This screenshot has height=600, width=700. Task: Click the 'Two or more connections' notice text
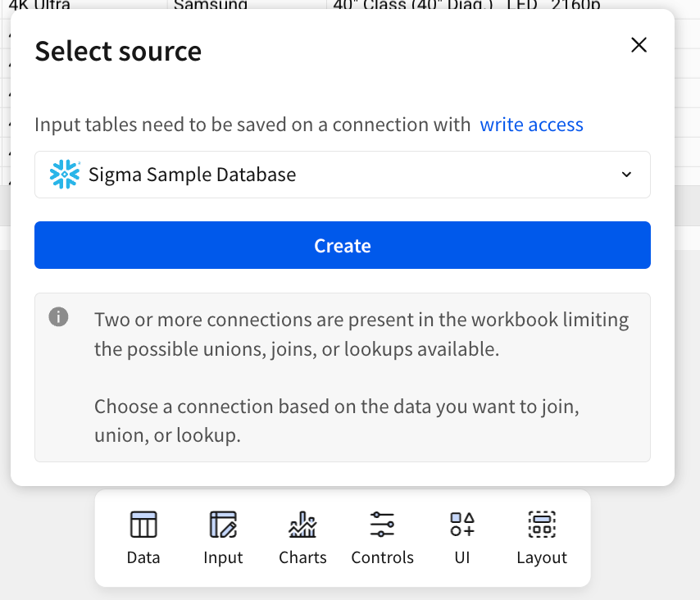point(361,334)
